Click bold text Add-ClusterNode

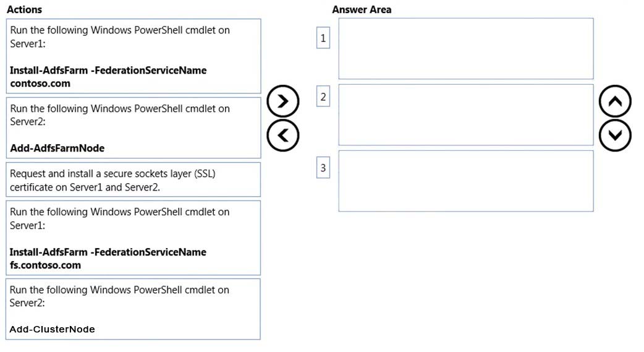click(x=52, y=329)
